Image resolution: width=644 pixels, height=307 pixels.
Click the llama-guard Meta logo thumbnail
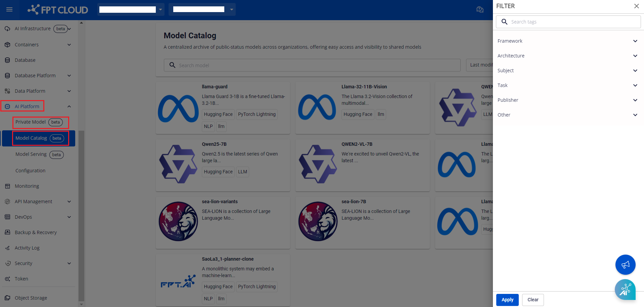[x=178, y=108]
